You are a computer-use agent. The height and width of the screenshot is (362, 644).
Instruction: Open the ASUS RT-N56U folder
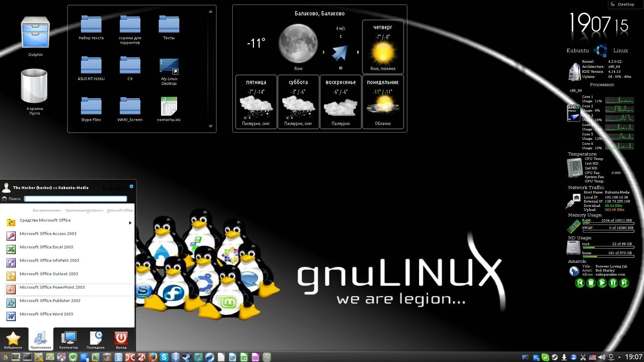[91, 68]
